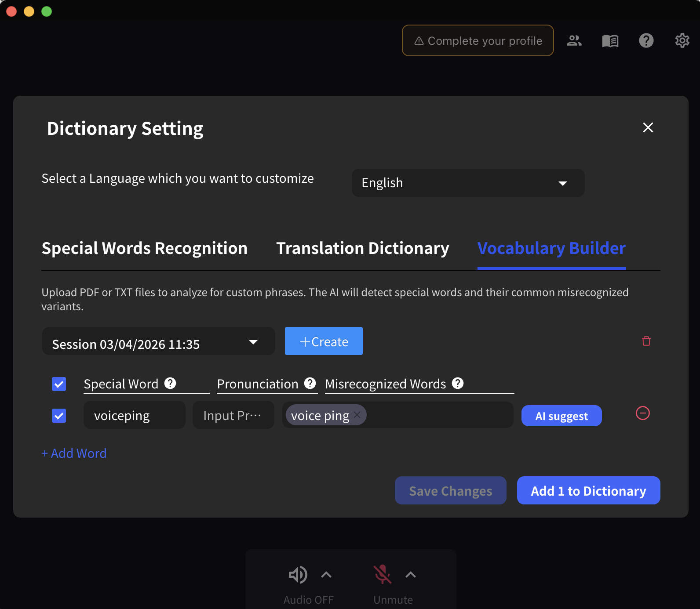Image resolution: width=700 pixels, height=609 pixels.
Task: Open settings gear icon
Action: pos(682,40)
